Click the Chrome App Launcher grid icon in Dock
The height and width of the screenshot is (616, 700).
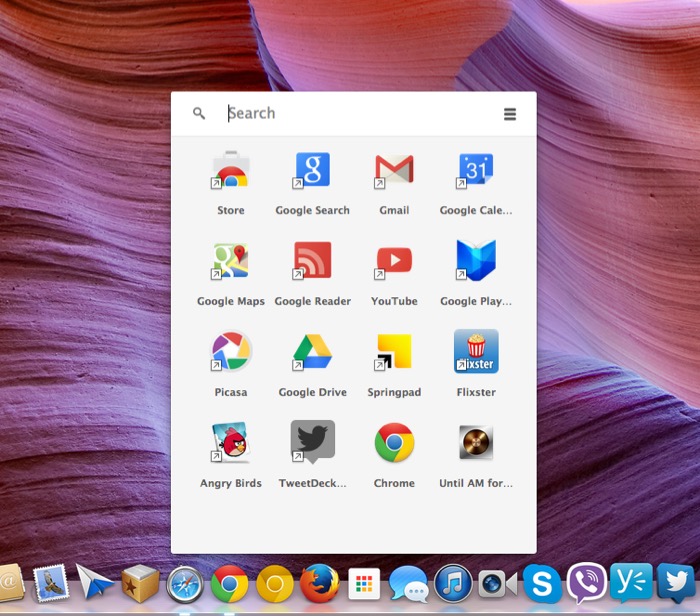(364, 584)
